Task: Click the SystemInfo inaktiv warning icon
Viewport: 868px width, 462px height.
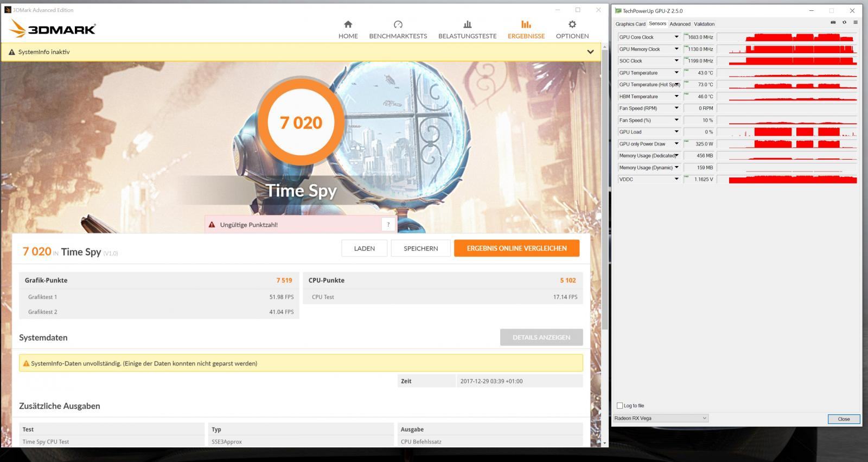Action: pyautogui.click(x=12, y=52)
